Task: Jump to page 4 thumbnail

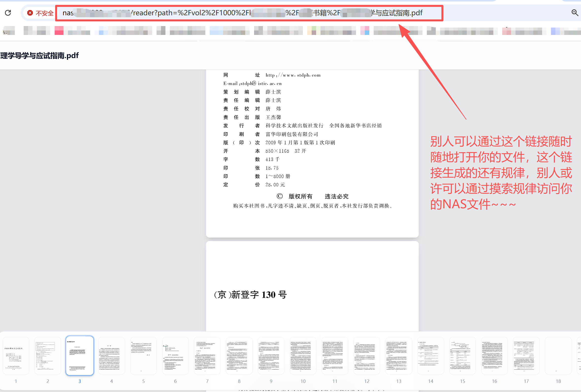Action: click(x=112, y=356)
